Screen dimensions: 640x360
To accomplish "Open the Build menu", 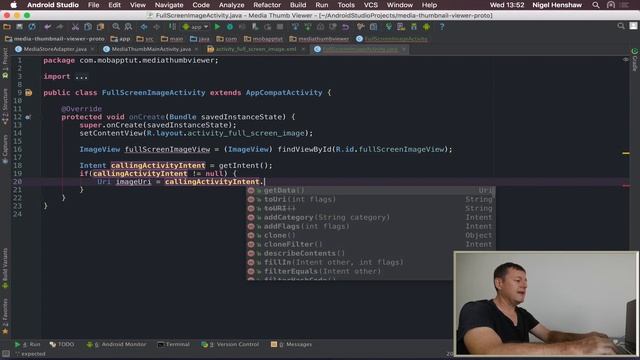I will point(298,5).
